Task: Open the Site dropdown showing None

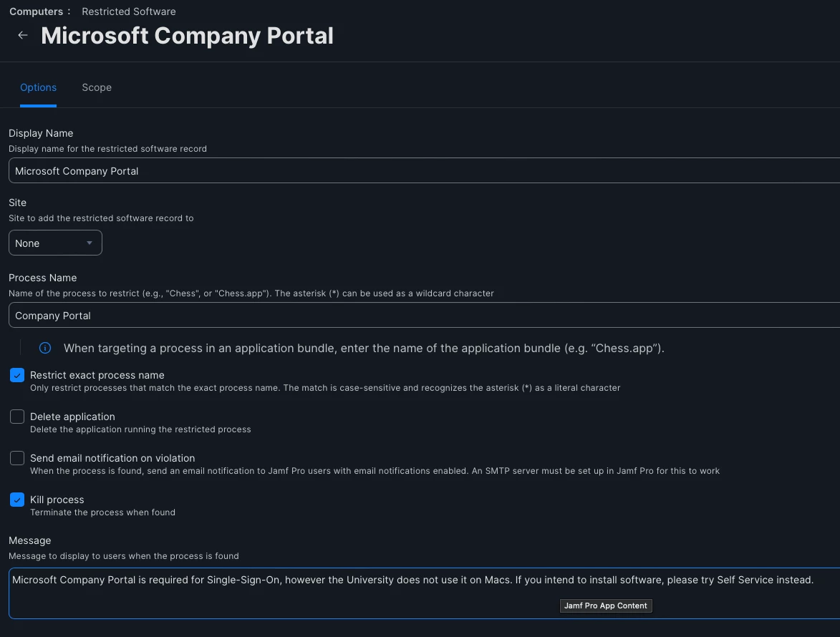Action: point(55,243)
